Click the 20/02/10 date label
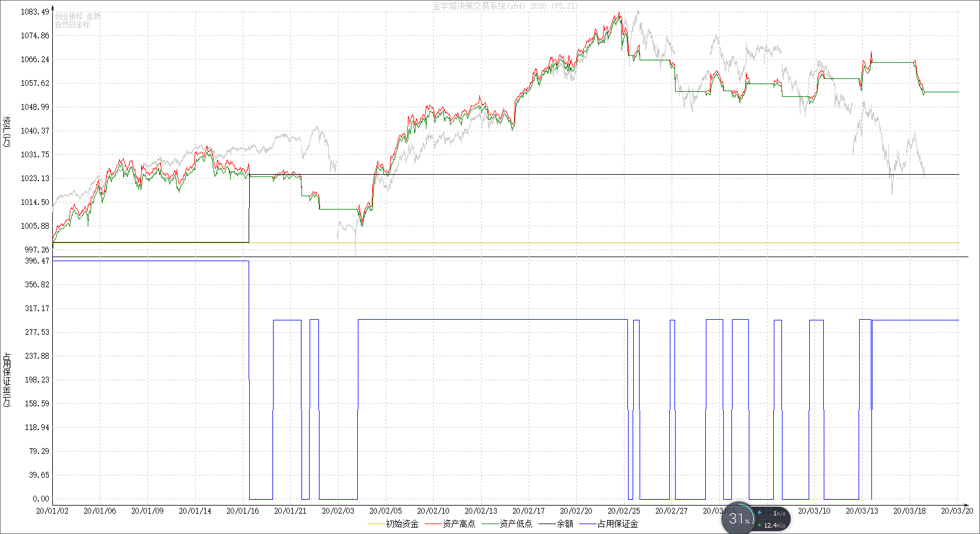This screenshot has width=980, height=534. [433, 511]
